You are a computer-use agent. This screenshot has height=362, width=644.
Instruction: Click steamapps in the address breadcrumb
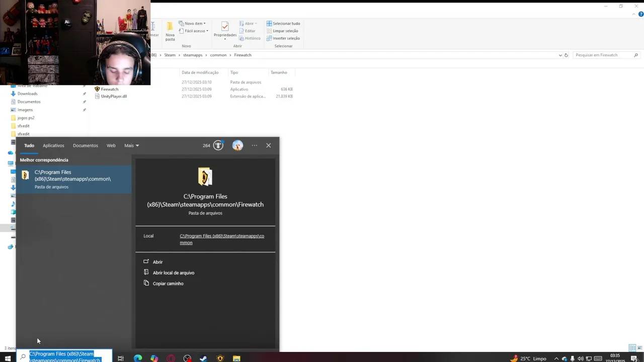click(x=193, y=55)
